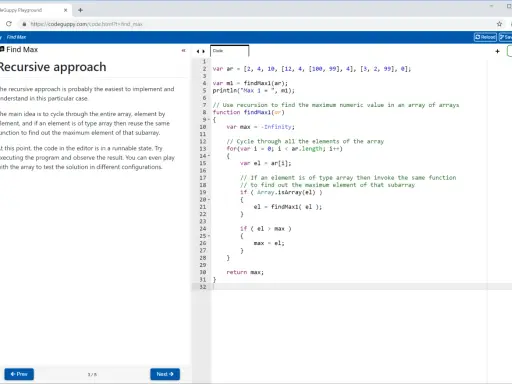Click code line 'function findMax1(ar)'
The width and height of the screenshot is (512, 384).
(248, 112)
